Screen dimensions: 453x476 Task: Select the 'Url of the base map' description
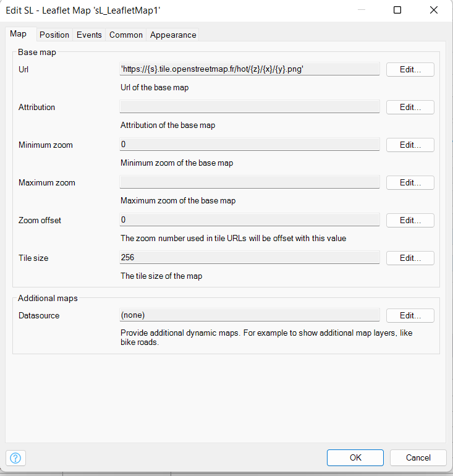[155, 87]
